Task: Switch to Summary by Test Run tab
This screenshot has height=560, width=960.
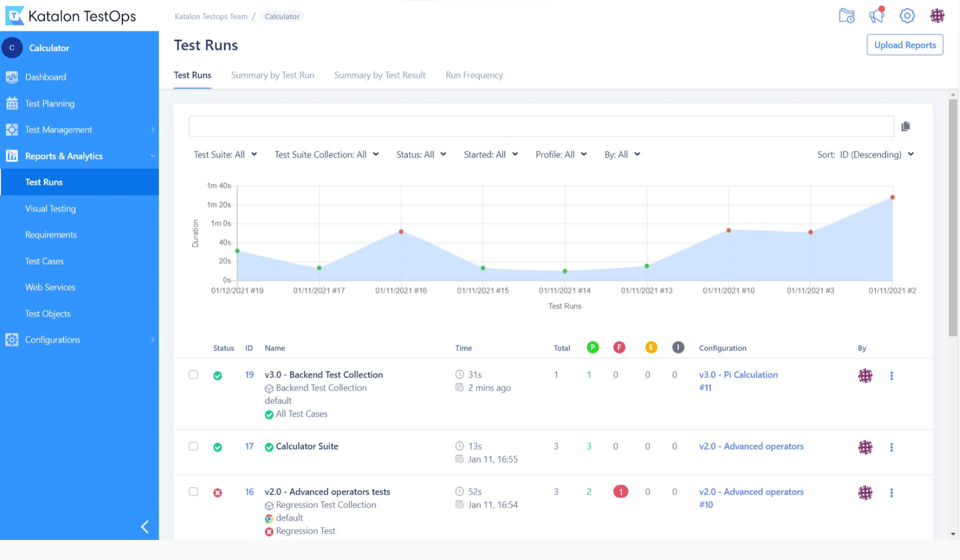Action: coord(273,75)
